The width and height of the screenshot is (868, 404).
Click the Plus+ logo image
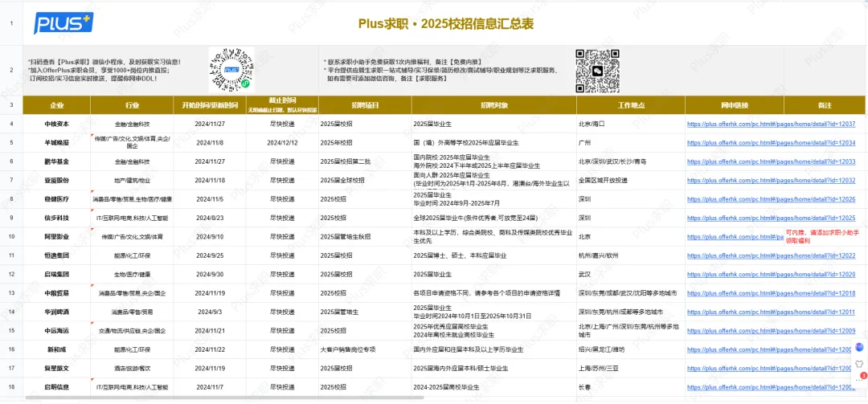[x=63, y=23]
